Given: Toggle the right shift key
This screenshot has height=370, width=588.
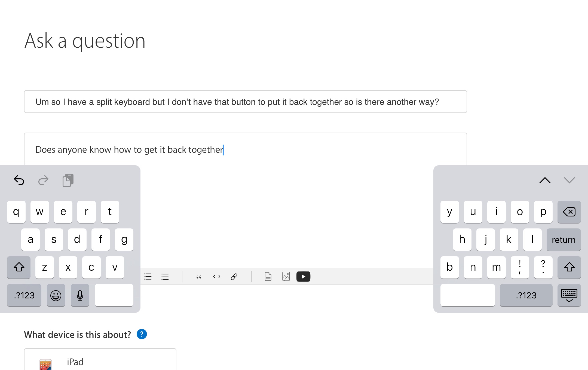Looking at the screenshot, I should (569, 267).
